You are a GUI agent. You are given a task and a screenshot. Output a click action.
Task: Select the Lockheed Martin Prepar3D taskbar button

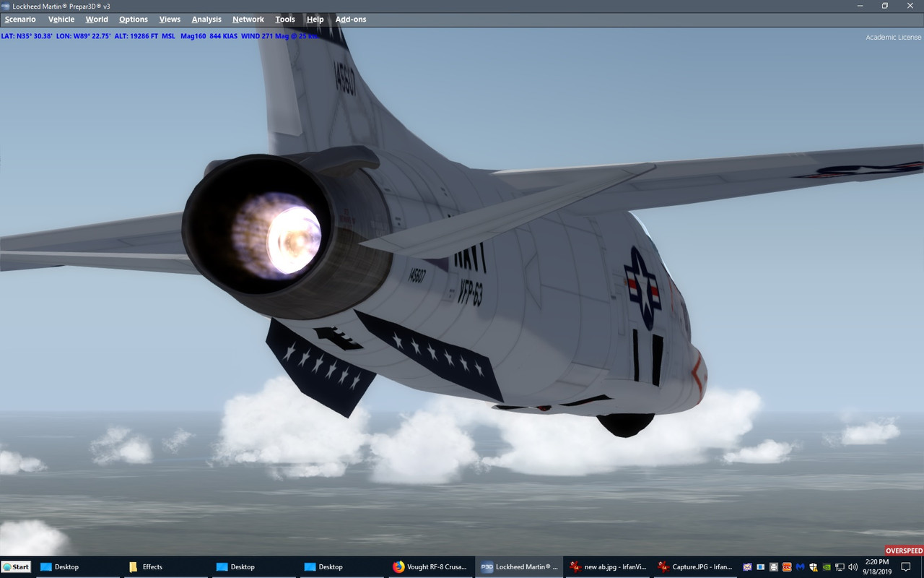coord(518,567)
